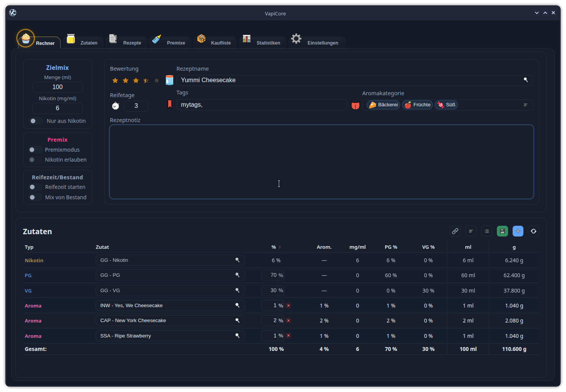This screenshot has width=566, height=392.
Task: Open ingredient picker for INW - Yes, We Cheesecake
Action: tap(237, 305)
